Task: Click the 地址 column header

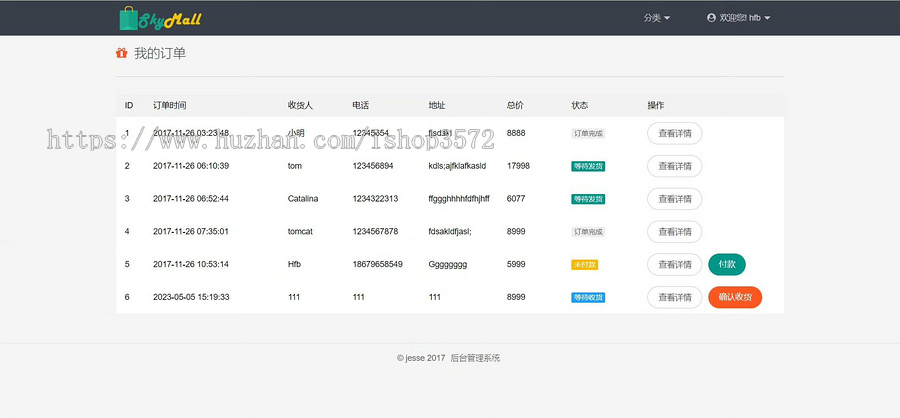Action: (437, 106)
